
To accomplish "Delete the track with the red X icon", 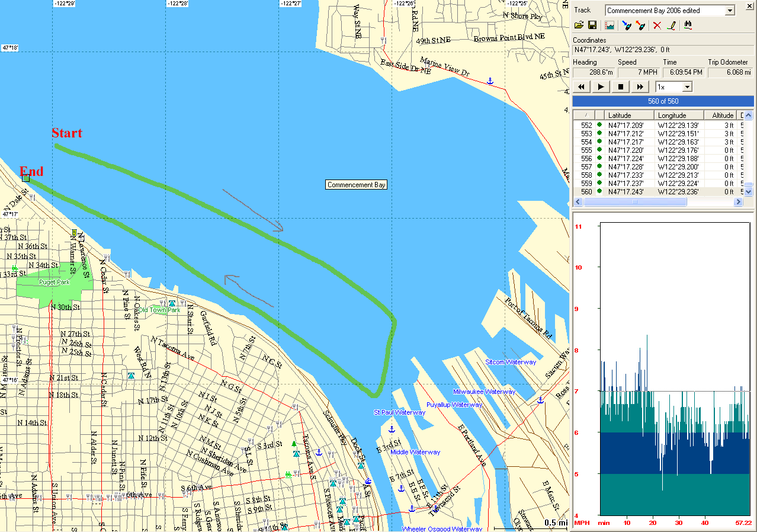I will 657,25.
